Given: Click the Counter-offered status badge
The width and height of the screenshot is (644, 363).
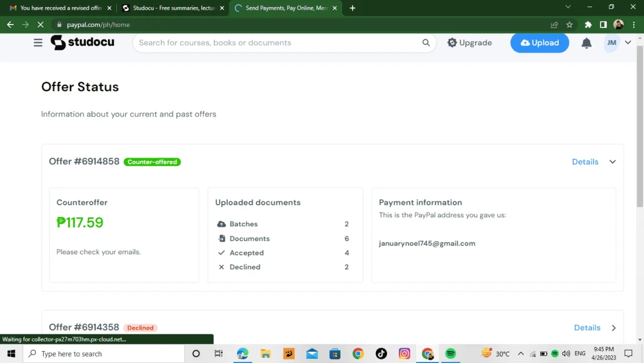Looking at the screenshot, I should [152, 162].
